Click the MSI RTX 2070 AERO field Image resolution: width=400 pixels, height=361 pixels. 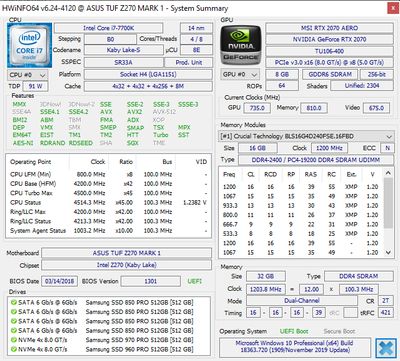(329, 28)
